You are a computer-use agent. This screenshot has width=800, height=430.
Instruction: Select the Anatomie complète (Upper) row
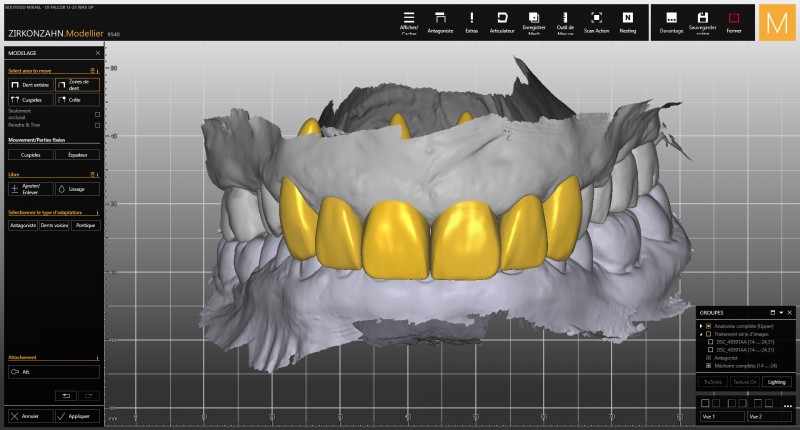pyautogui.click(x=745, y=326)
